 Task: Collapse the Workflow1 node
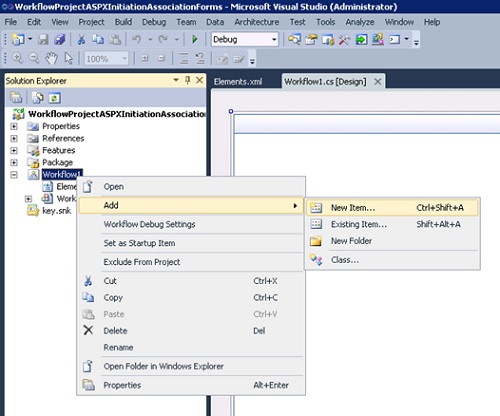click(x=14, y=175)
